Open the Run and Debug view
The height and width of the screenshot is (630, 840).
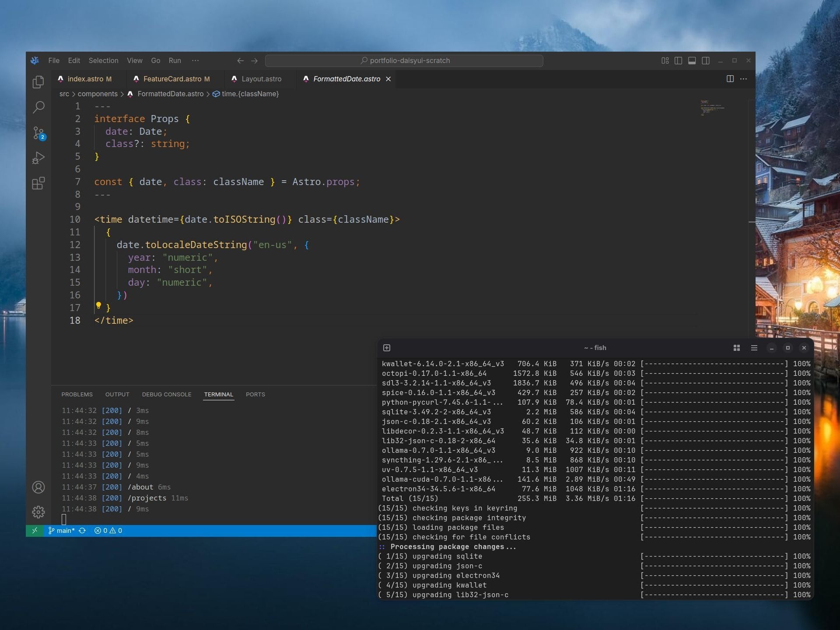38,158
